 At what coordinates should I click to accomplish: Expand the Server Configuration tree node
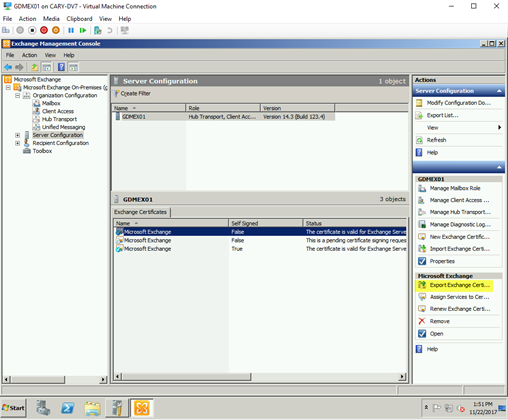18,135
